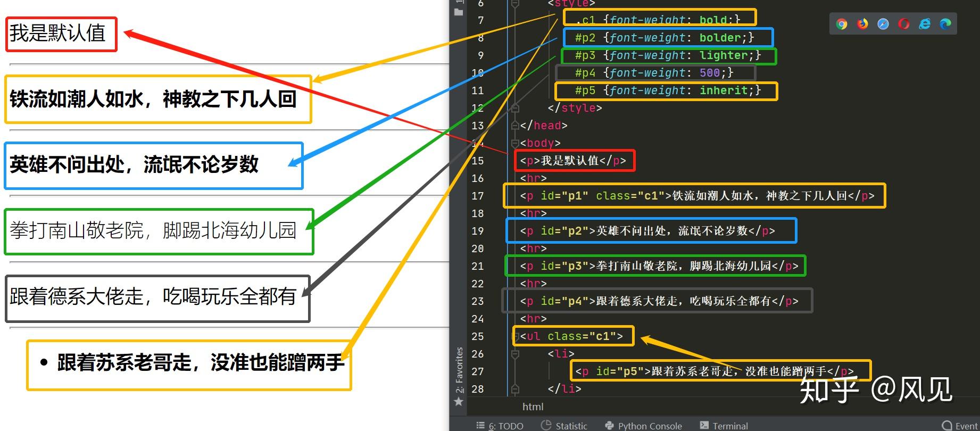Click the Event Log magnifier icon
Viewport: 980px width, 431px height.
coord(946,426)
